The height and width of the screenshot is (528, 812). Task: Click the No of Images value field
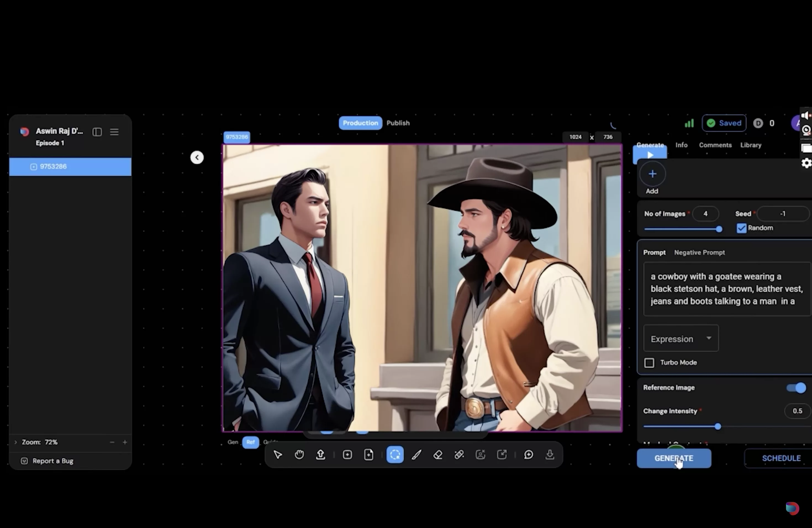coord(706,214)
